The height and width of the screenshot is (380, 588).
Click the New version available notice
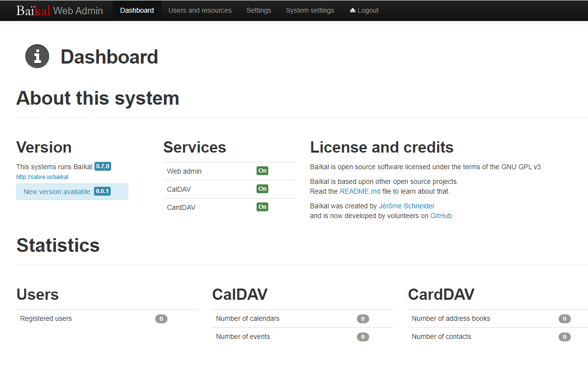[x=72, y=192]
